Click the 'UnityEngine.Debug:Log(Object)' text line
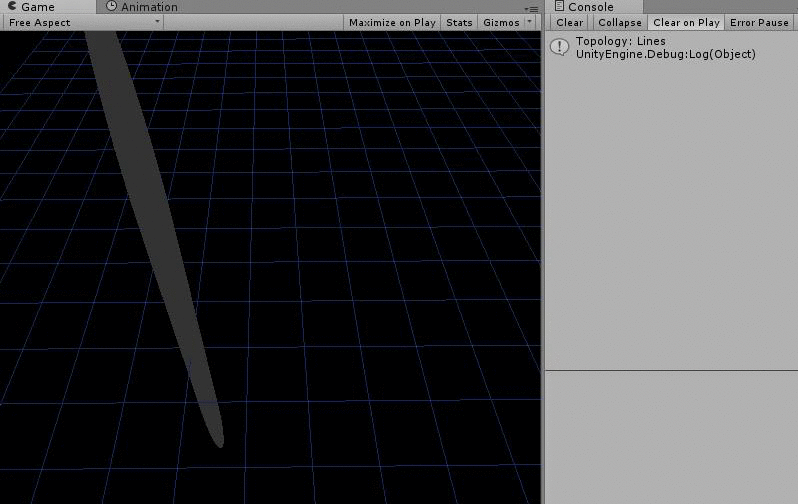 (666, 54)
